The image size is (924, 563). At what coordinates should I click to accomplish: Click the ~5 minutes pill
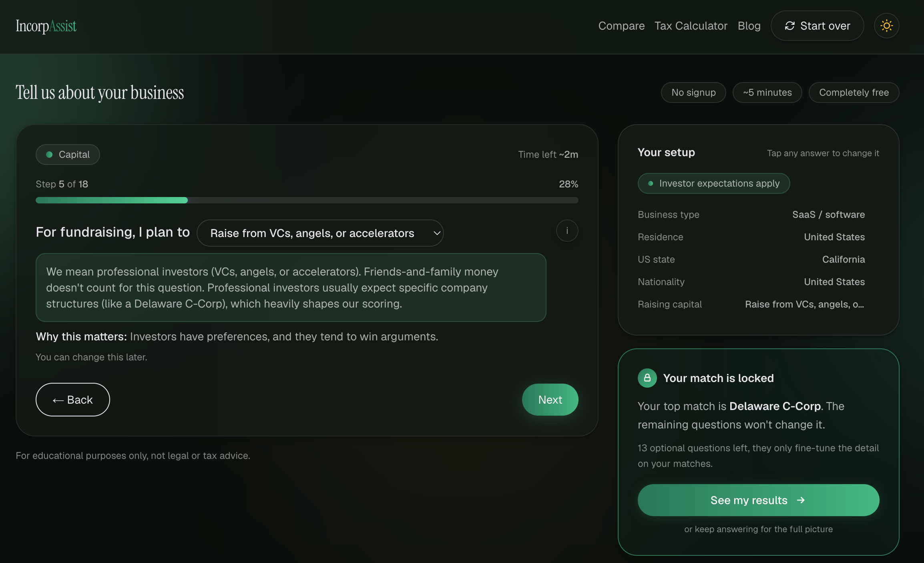click(x=767, y=92)
